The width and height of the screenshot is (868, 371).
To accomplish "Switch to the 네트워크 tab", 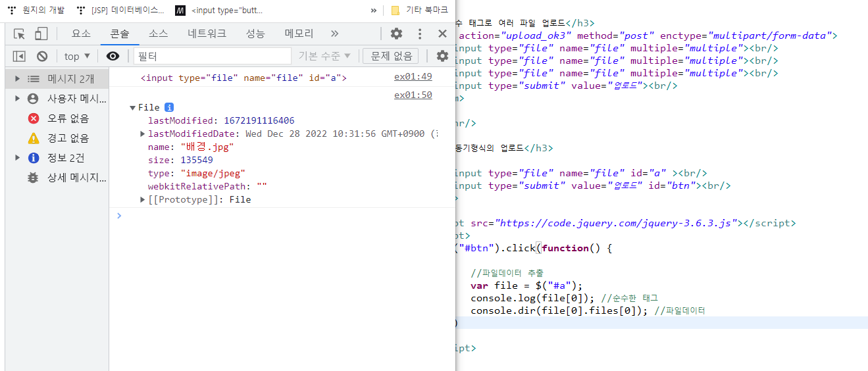I will coord(207,34).
